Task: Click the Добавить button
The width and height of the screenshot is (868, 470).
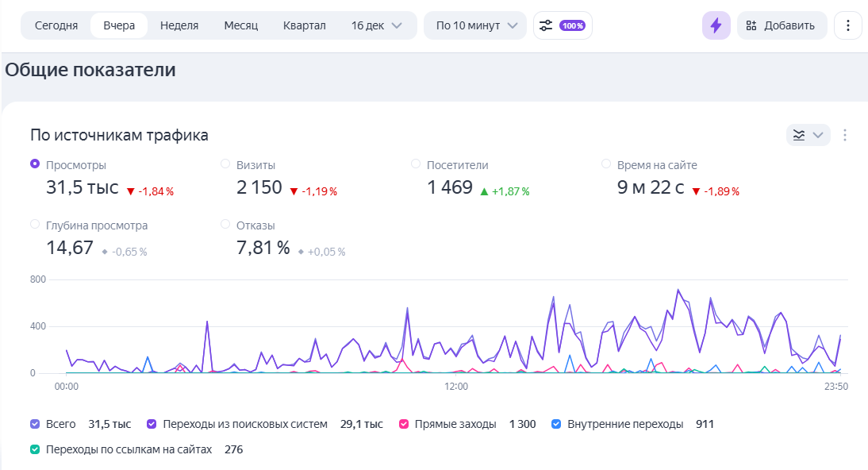Action: tap(782, 25)
